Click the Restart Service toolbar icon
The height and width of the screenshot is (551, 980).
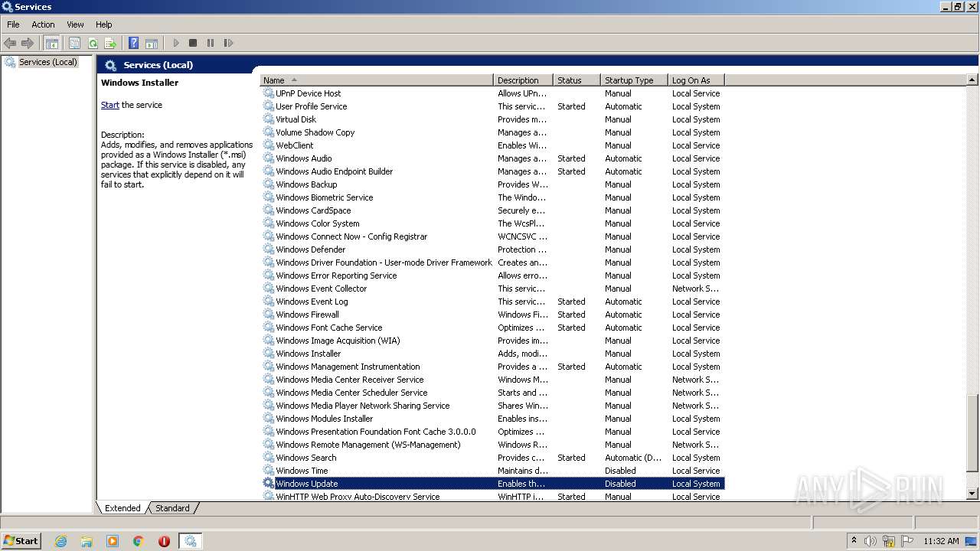tap(228, 43)
